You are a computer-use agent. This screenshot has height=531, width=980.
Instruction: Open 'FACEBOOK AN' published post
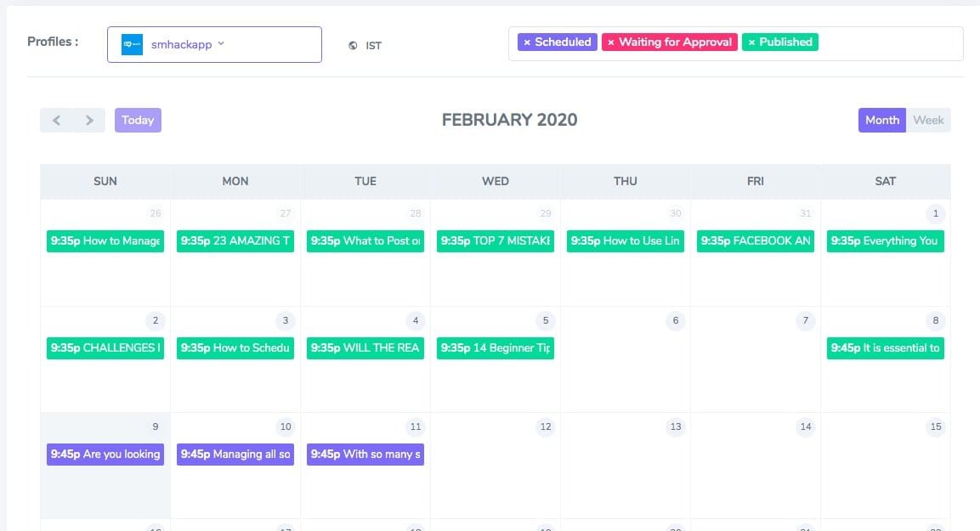point(756,241)
